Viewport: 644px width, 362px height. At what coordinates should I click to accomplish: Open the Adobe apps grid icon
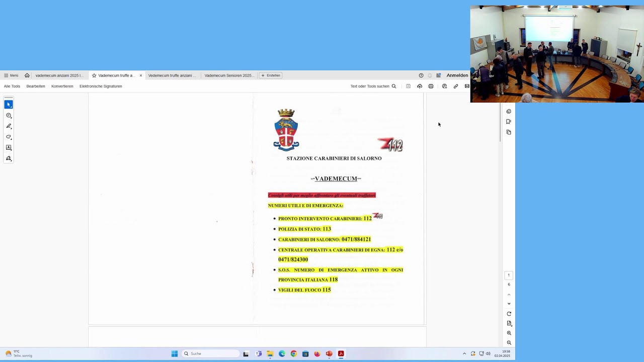438,75
